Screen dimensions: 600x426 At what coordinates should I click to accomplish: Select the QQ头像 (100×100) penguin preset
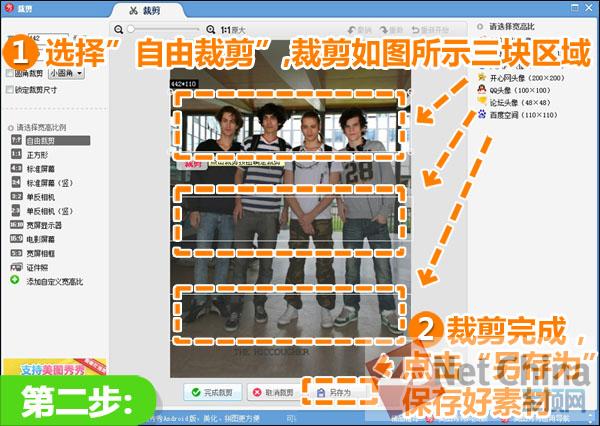(514, 90)
